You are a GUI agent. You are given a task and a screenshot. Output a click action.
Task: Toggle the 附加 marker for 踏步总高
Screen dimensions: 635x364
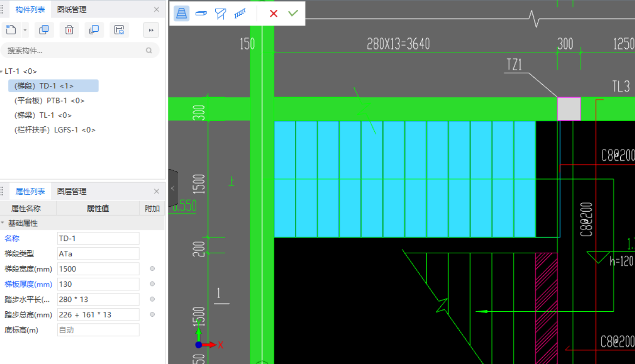point(152,315)
